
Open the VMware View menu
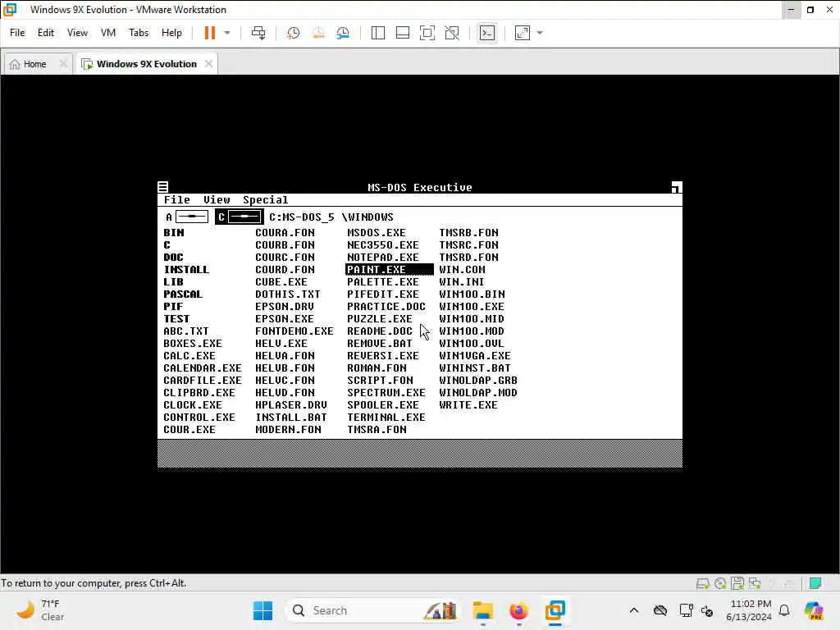77,33
